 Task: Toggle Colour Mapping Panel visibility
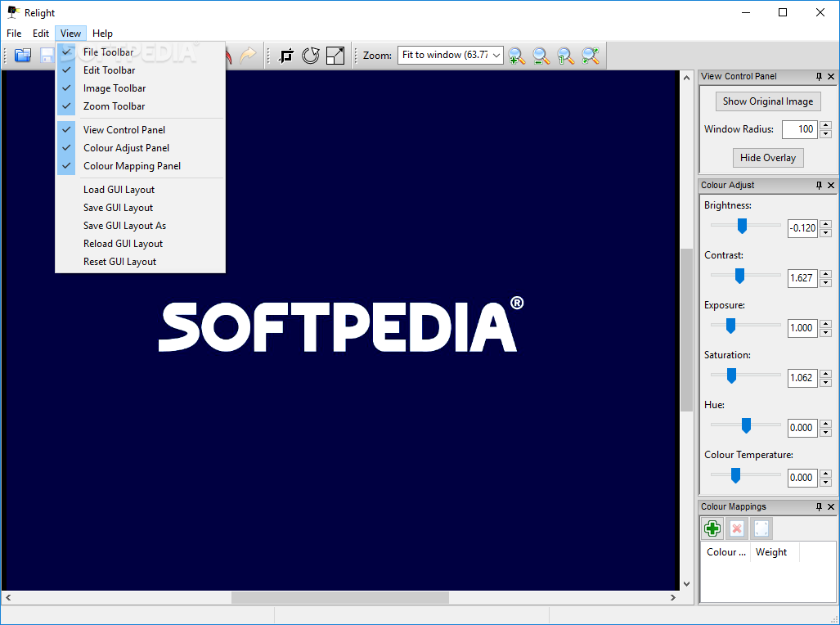point(141,166)
